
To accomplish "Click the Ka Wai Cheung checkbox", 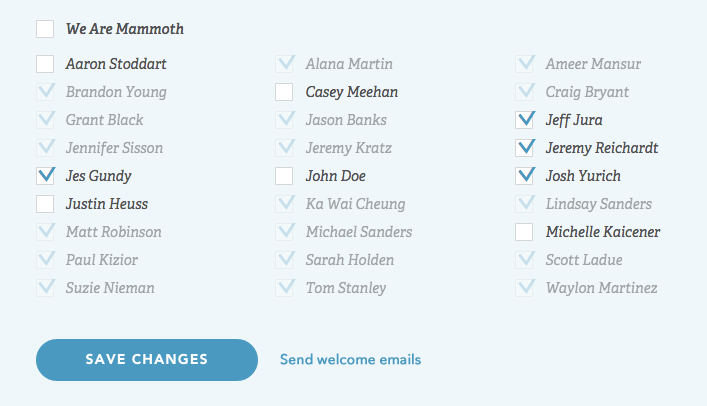I will (x=285, y=204).
